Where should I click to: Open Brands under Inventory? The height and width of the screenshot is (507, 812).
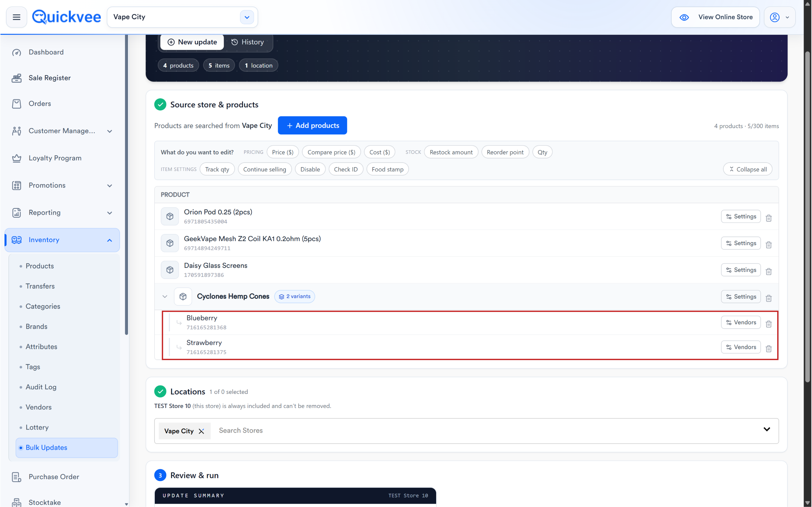click(37, 327)
